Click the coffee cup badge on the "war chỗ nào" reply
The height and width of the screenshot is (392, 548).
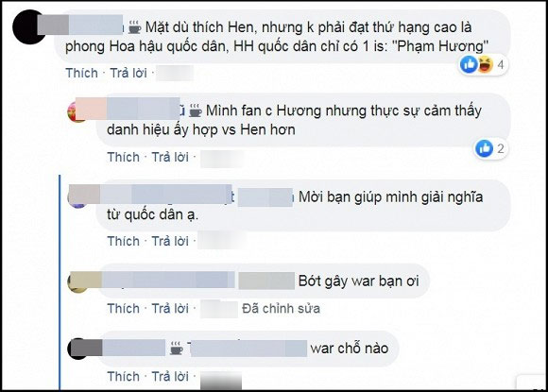point(177,349)
